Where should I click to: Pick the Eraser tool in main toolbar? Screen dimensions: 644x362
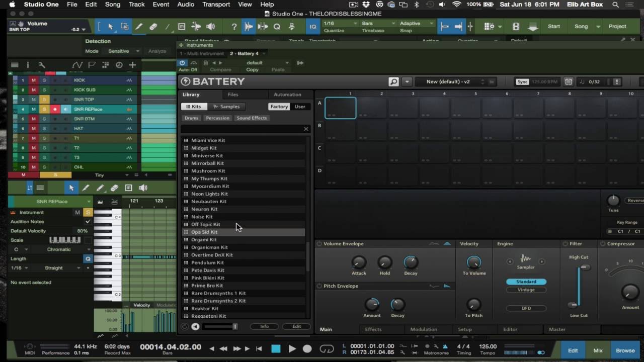153,27
